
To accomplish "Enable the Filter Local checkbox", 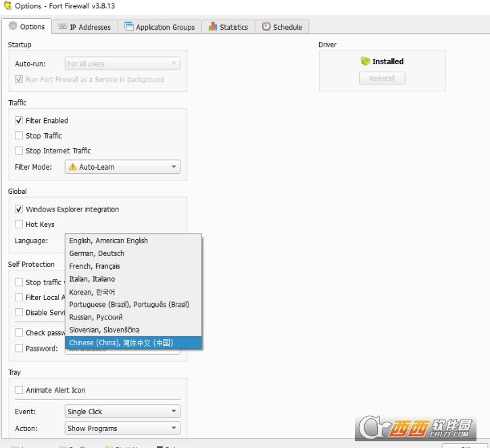I will [19, 297].
